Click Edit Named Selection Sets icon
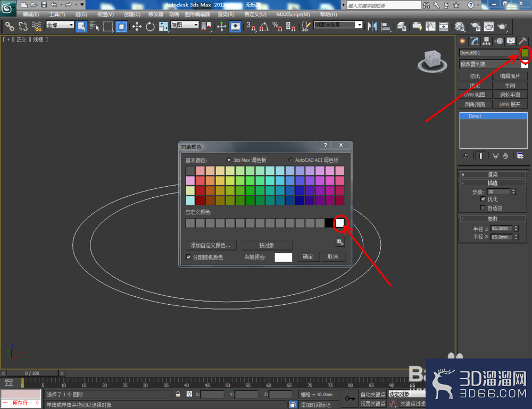 [306, 27]
